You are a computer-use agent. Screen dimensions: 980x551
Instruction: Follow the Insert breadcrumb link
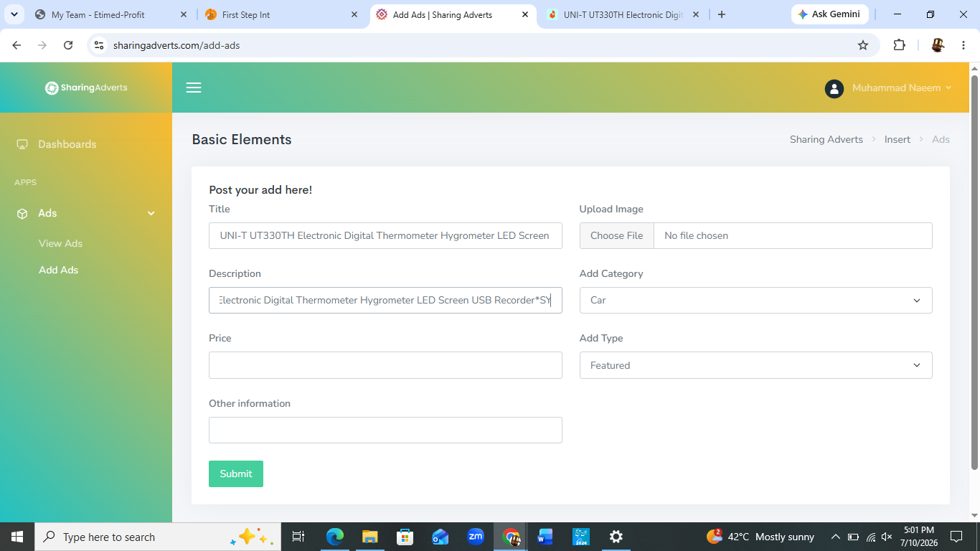(x=897, y=140)
